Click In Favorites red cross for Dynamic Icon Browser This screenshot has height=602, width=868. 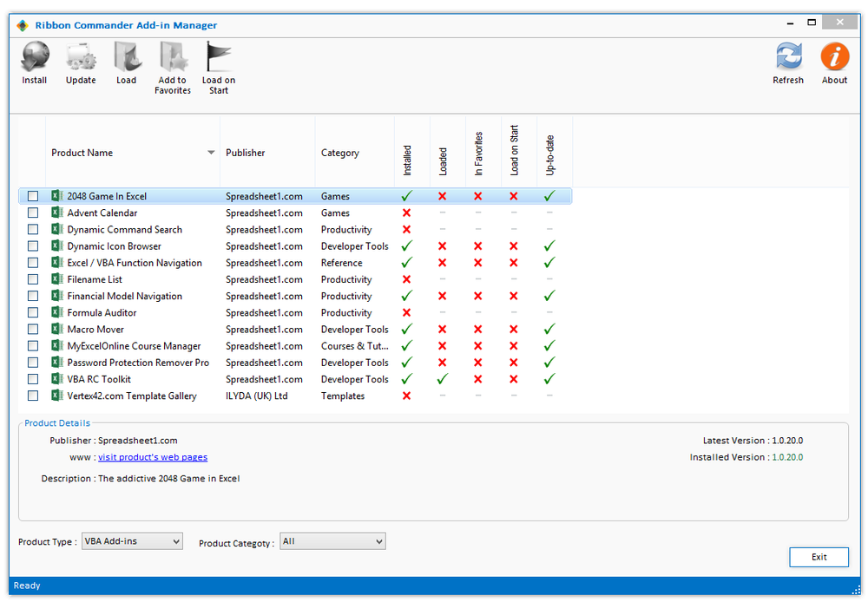tap(477, 246)
